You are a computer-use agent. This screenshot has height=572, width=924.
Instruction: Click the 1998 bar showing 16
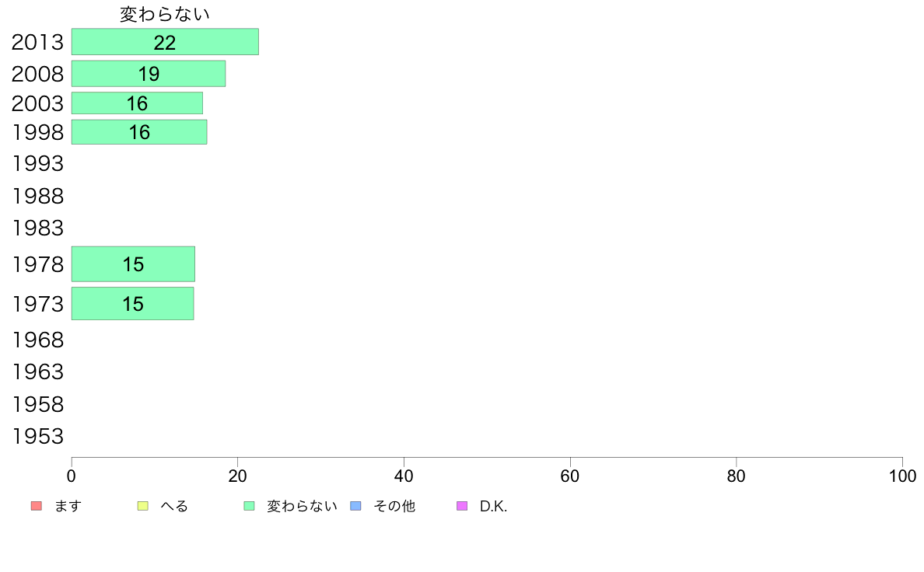(139, 132)
